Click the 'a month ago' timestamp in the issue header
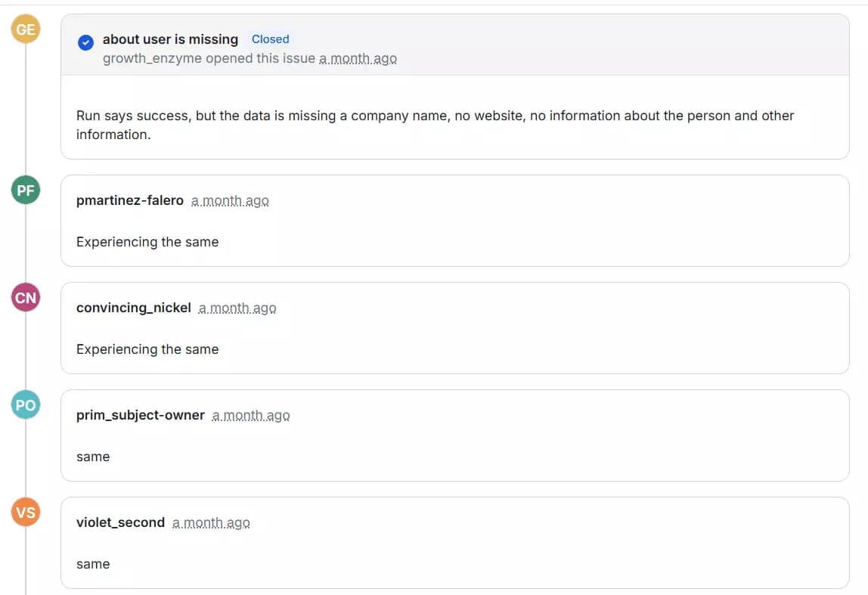Screen dimensions: 868x595 click(x=358, y=58)
